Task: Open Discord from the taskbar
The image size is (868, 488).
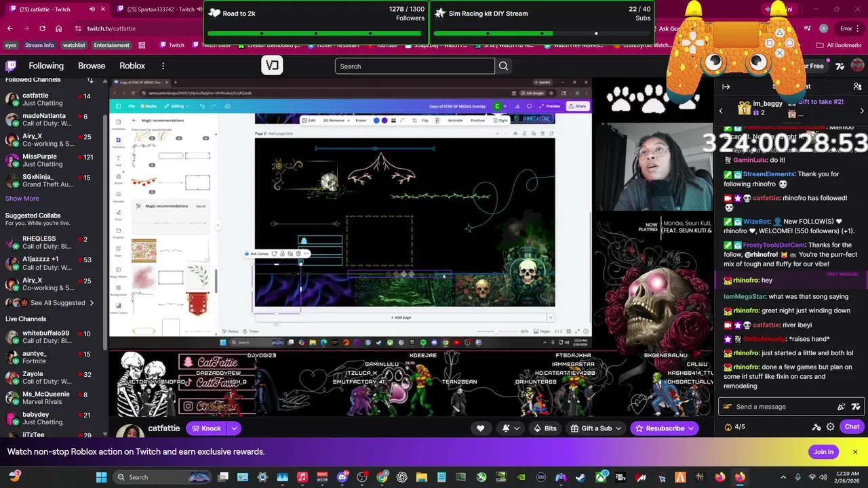Action: (342, 477)
